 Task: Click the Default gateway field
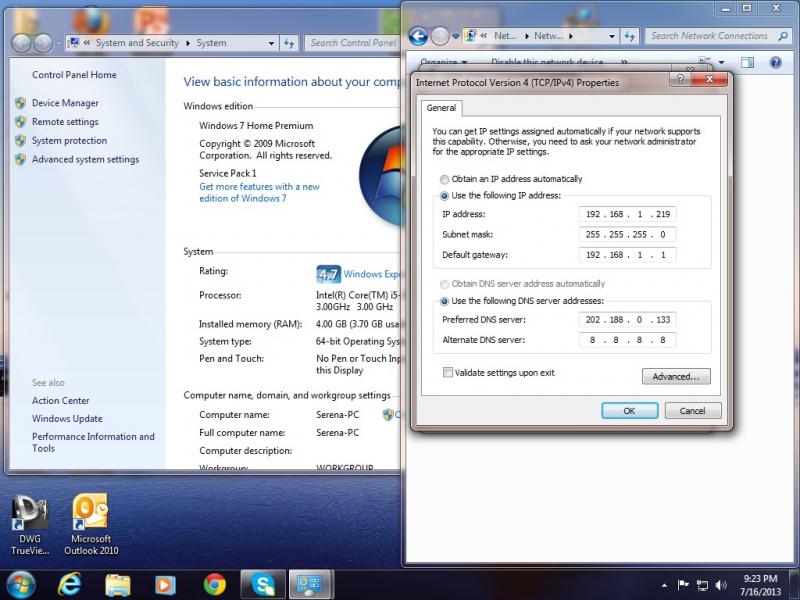point(628,255)
